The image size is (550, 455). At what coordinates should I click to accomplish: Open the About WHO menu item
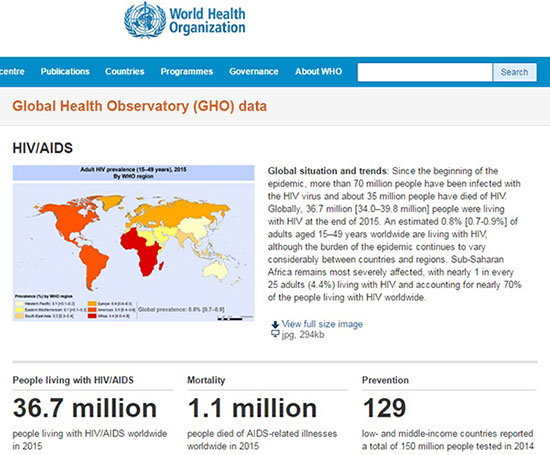(x=318, y=72)
